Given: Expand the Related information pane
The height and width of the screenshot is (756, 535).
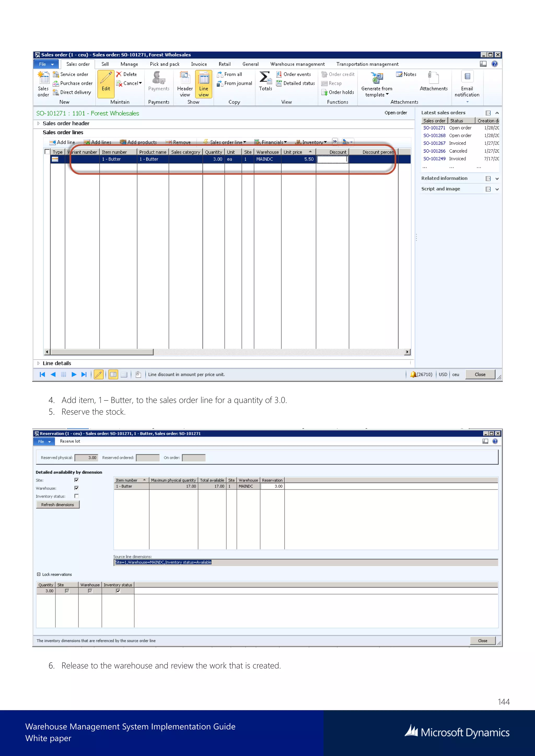Looking at the screenshot, I should coord(497,179).
